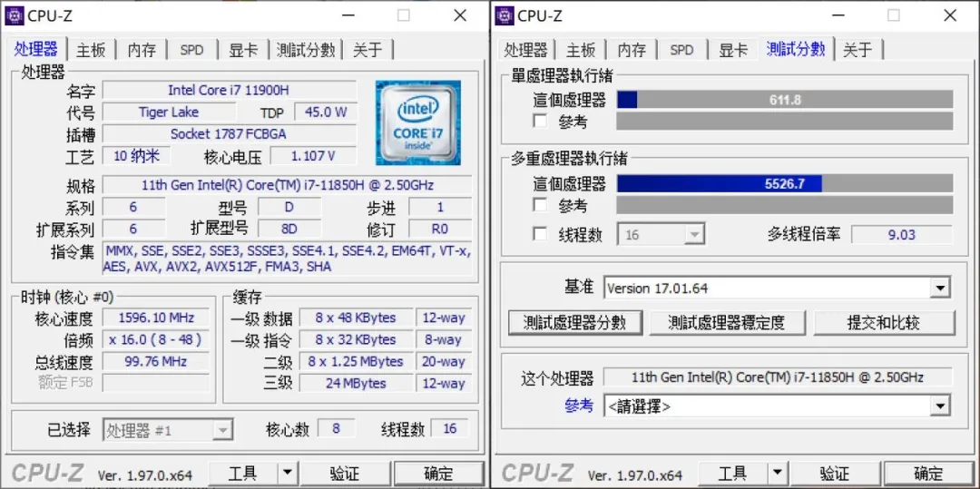Click 工艺 value 10 纳米
980x489 pixels.
click(136, 155)
